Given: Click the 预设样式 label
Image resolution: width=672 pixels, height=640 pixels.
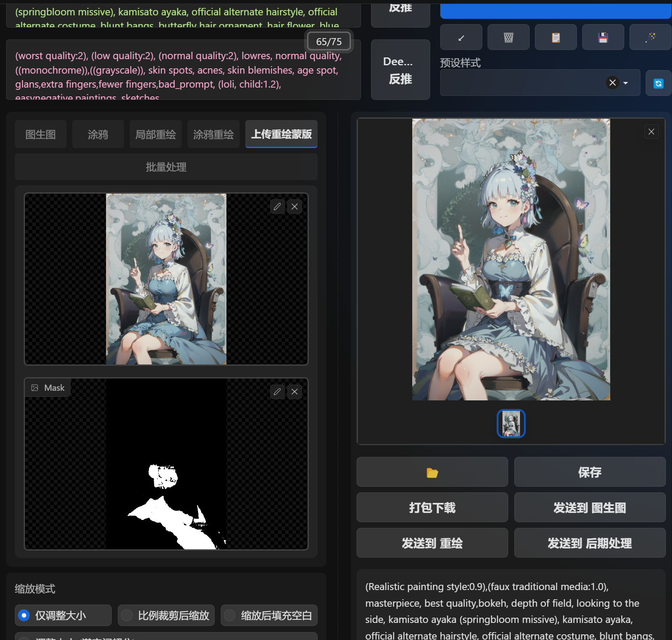Looking at the screenshot, I should (x=460, y=63).
